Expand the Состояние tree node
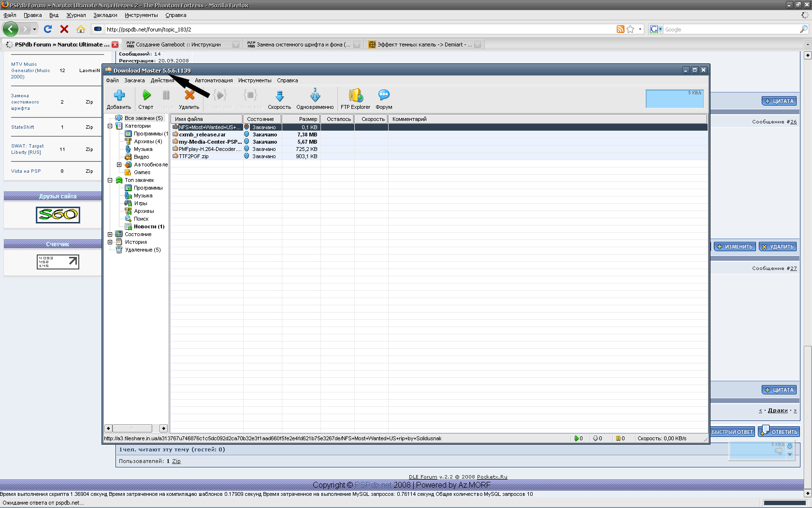Image resolution: width=812 pixels, height=508 pixels. coord(110,234)
